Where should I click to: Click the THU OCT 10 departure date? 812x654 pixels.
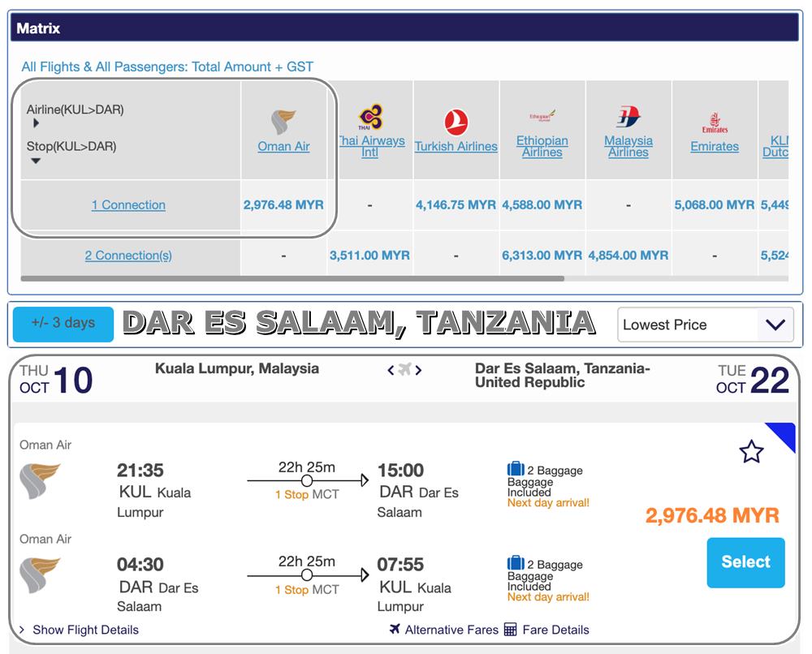tap(56, 379)
